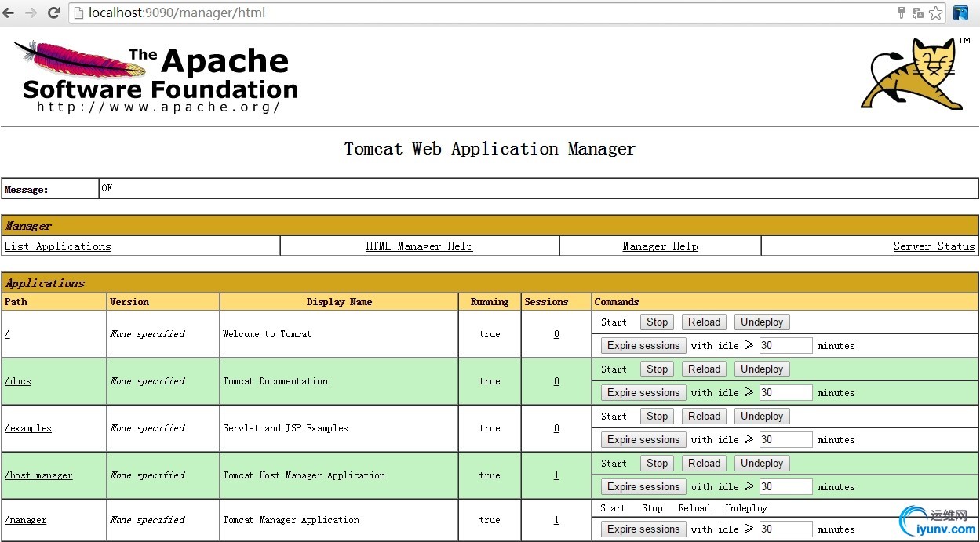This screenshot has width=980, height=542.
Task: Open the /manager path link
Action: point(26,520)
